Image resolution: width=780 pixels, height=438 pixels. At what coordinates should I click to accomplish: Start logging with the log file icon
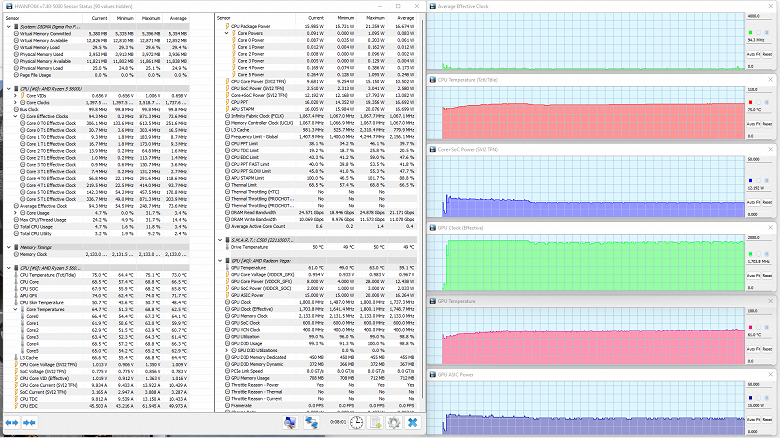point(374,423)
